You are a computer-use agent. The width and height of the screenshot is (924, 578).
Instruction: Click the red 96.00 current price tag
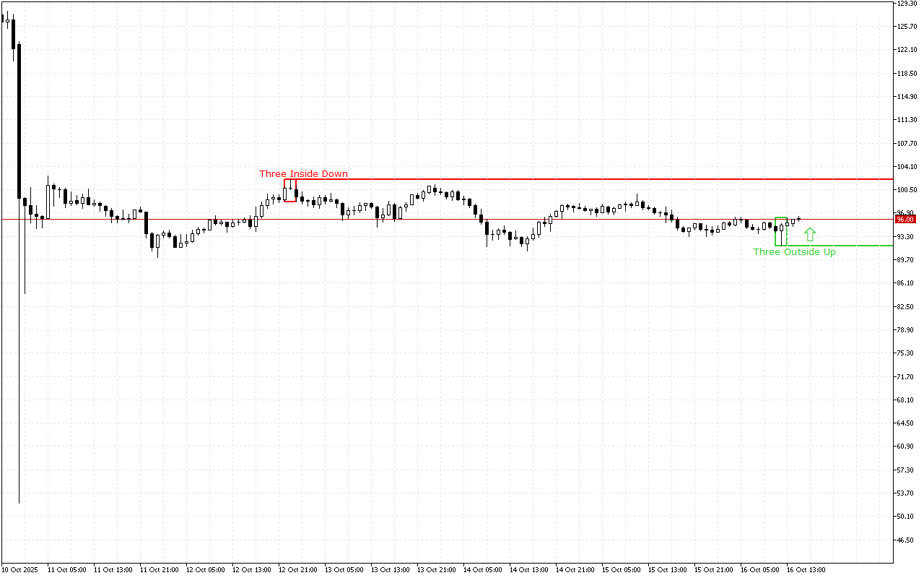tap(905, 219)
